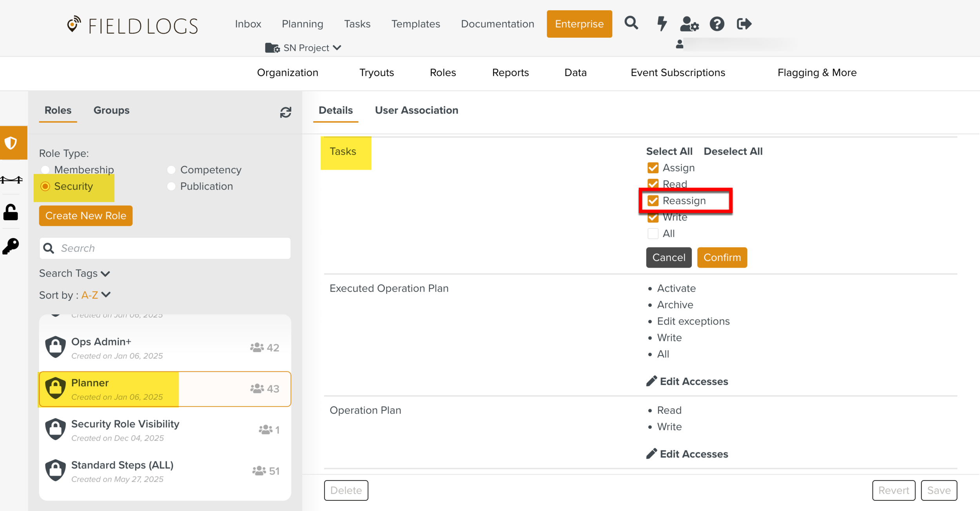The image size is (980, 511).
Task: Click the key icon in left sidebar
Action: [11, 246]
